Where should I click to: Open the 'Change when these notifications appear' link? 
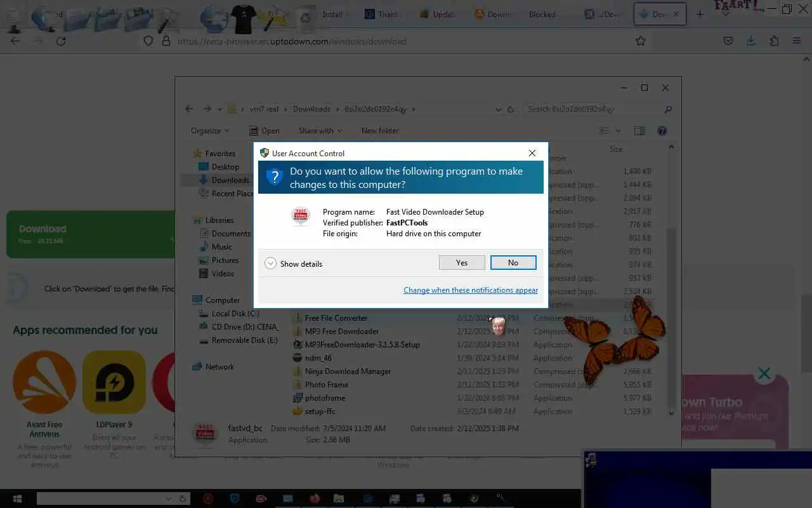pyautogui.click(x=471, y=290)
